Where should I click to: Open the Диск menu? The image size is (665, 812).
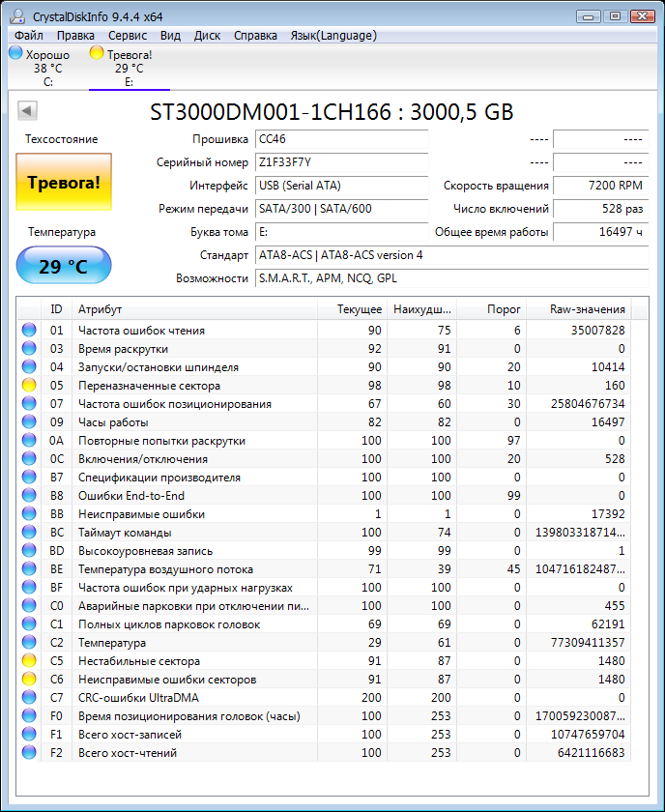(207, 36)
